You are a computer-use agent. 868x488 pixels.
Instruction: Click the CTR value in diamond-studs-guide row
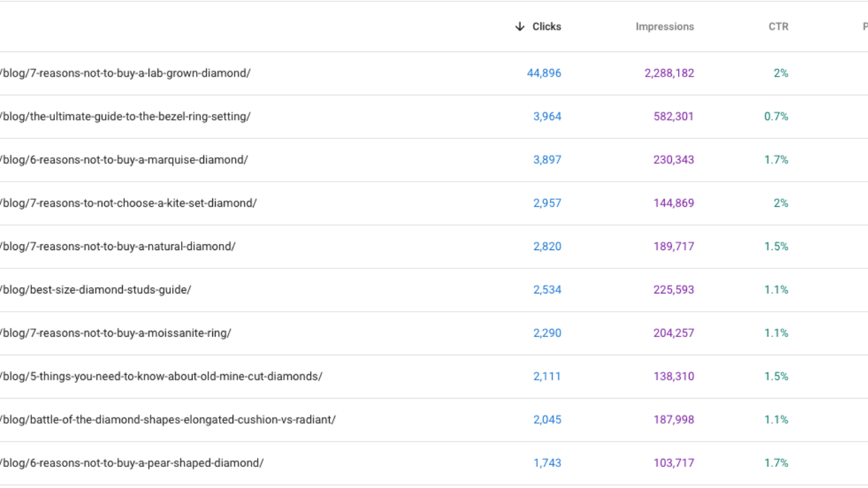pos(776,290)
